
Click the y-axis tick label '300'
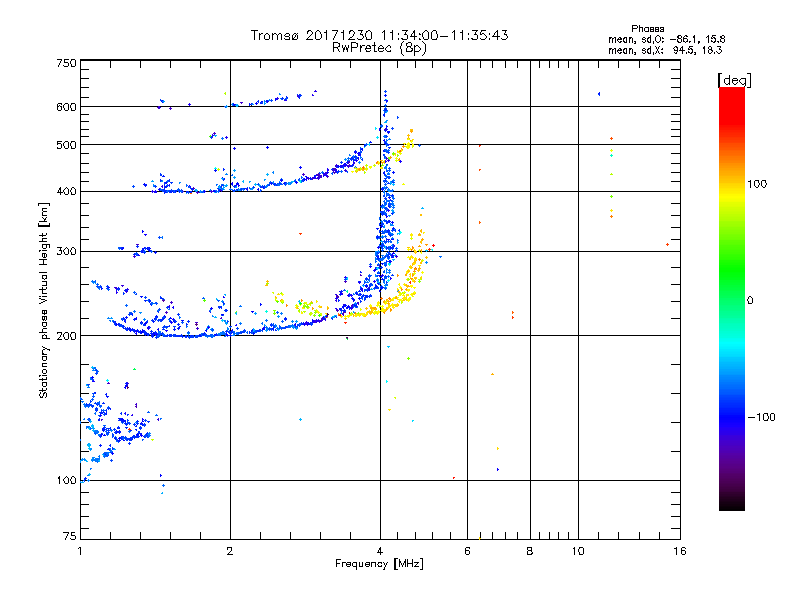point(66,251)
